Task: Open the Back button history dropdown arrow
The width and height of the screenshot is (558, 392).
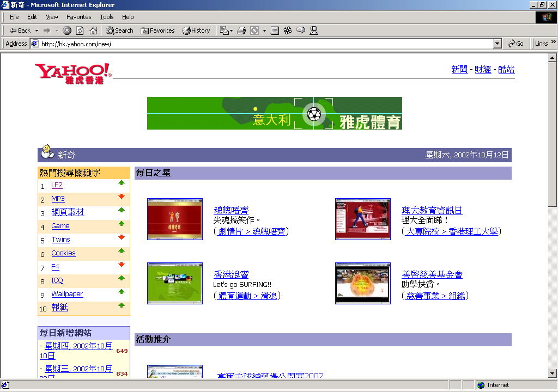Action: tap(37, 30)
